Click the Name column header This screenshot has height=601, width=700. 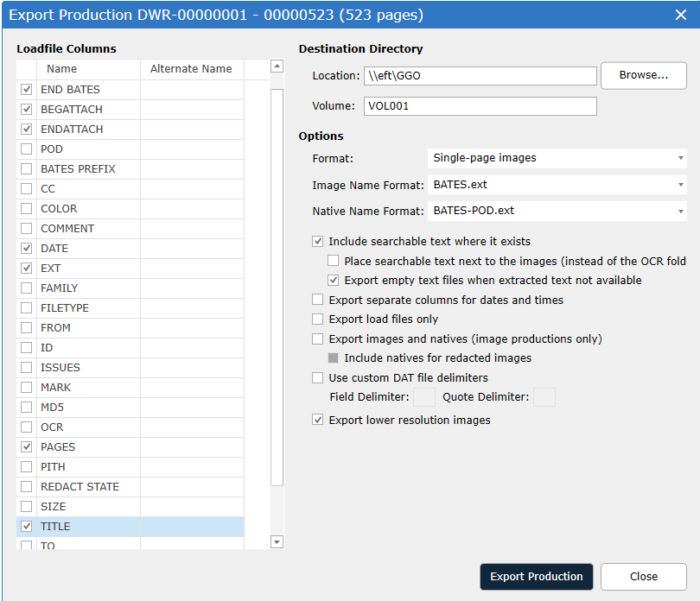[61, 69]
